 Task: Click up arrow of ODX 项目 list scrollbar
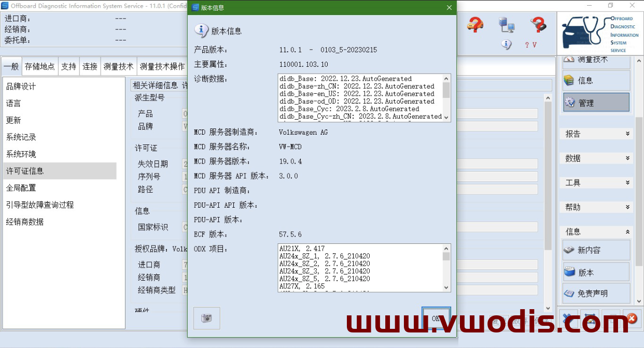pyautogui.click(x=446, y=248)
